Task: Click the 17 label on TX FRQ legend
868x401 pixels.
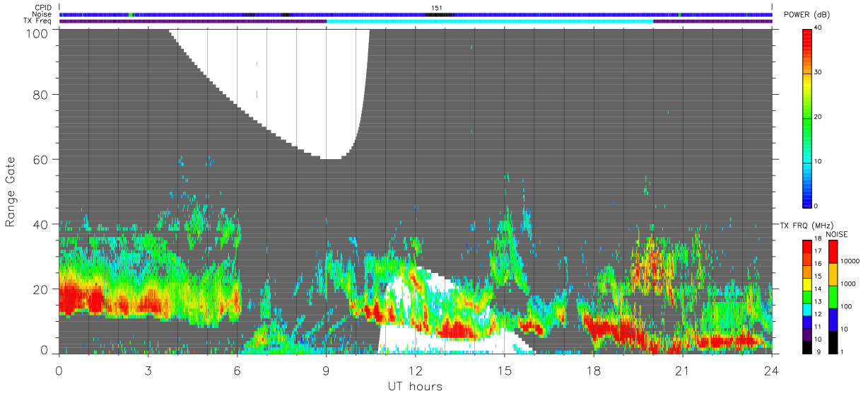Action: [x=819, y=251]
